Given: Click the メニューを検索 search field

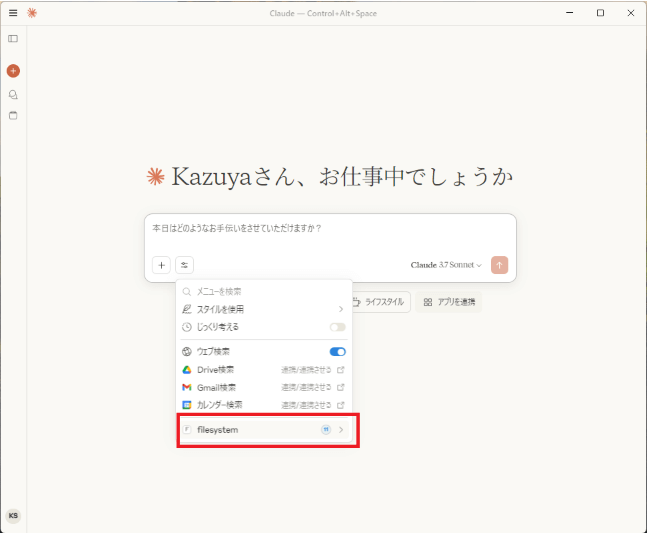Looking at the screenshot, I should click(264, 292).
